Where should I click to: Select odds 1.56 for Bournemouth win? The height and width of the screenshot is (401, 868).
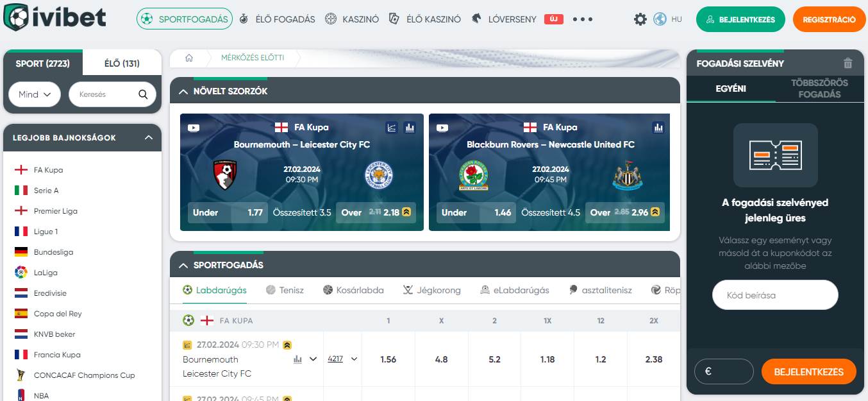click(388, 359)
